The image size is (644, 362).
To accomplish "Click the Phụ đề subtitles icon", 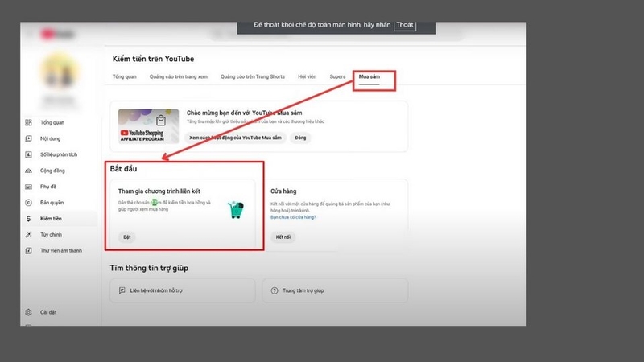I will (x=28, y=187).
